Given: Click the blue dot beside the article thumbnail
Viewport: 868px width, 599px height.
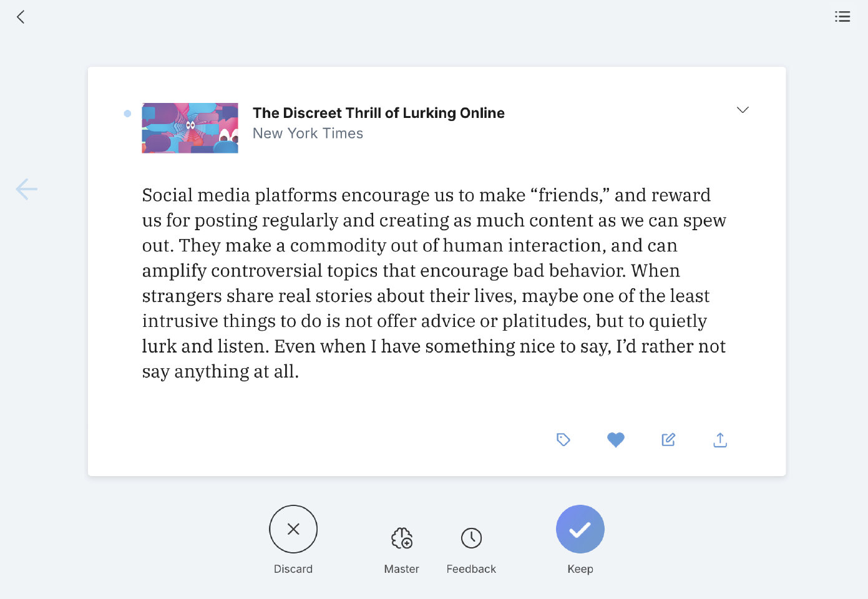Looking at the screenshot, I should tap(127, 114).
